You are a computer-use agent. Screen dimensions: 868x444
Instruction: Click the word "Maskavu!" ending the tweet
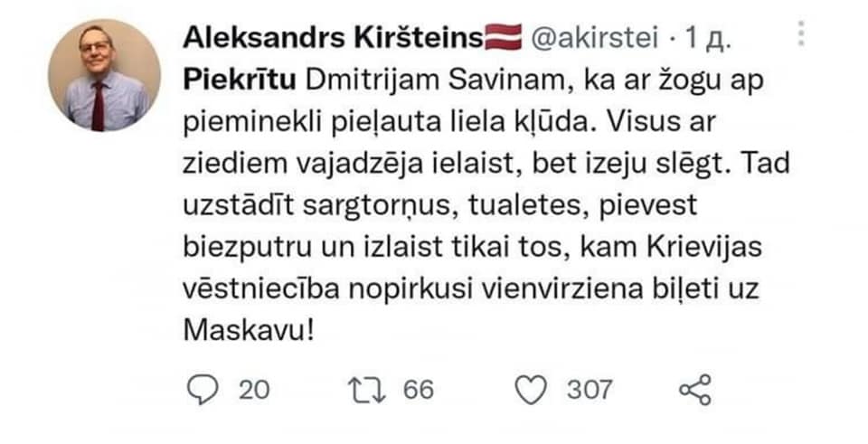coord(249,329)
